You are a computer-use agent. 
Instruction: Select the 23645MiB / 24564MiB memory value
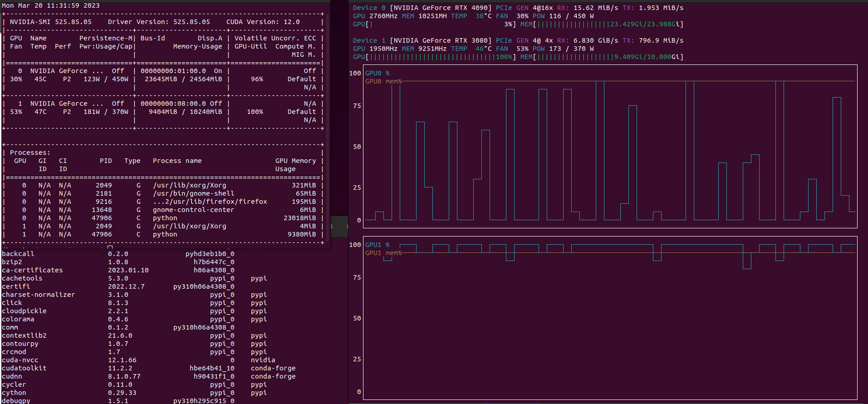point(183,79)
